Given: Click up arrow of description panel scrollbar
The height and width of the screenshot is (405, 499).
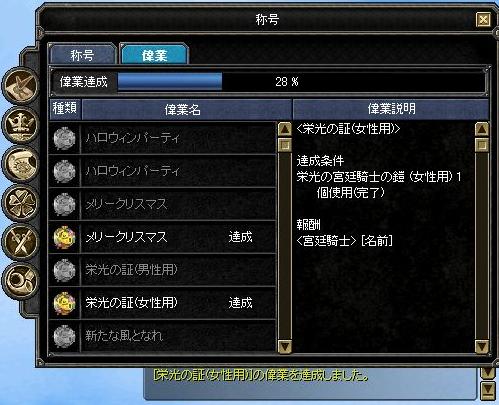Looking at the screenshot, I should pos(482,129).
